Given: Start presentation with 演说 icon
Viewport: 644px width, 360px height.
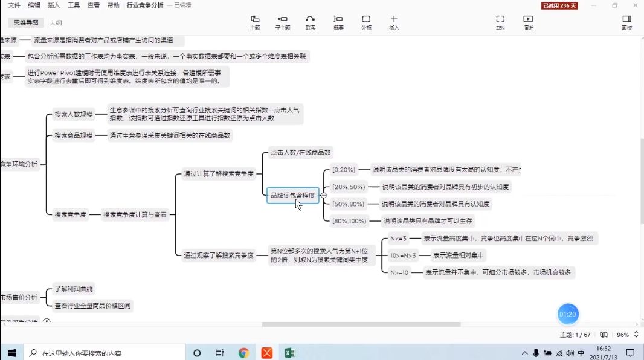Looking at the screenshot, I should (x=528, y=22).
